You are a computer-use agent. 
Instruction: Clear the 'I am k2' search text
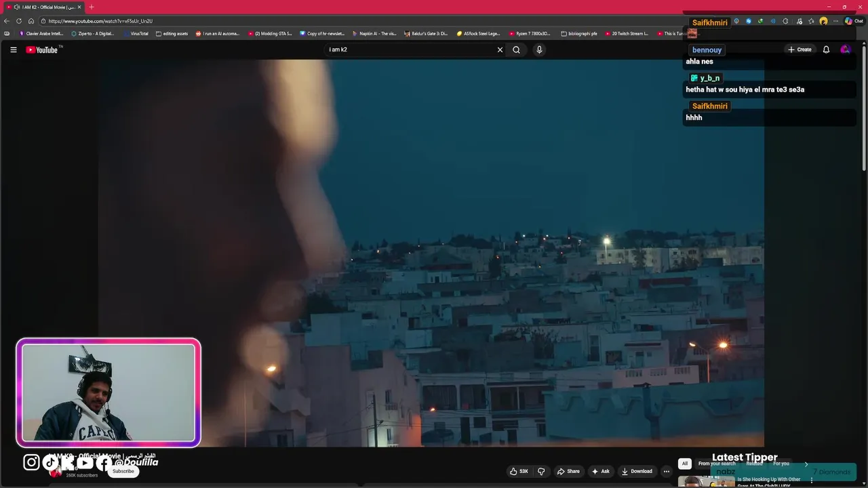tap(500, 49)
